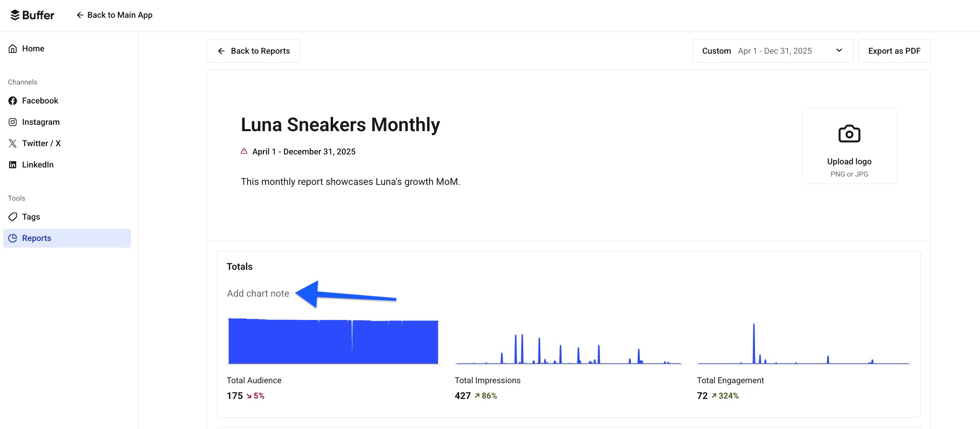Viewport: 980px width, 429px height.
Task: Click the warning icon beside the date range
Action: [x=244, y=151]
